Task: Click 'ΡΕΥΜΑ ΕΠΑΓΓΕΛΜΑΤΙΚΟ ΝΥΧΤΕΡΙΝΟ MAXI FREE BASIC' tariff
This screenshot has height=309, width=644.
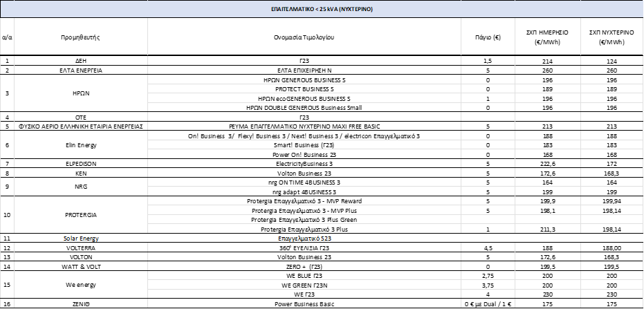Action: (x=304, y=127)
